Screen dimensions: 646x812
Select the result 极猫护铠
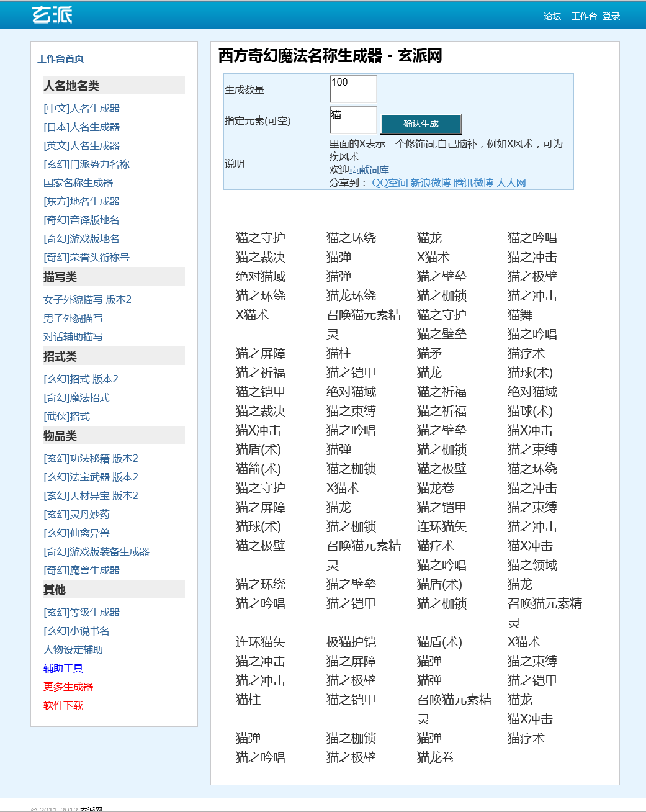pos(351,642)
